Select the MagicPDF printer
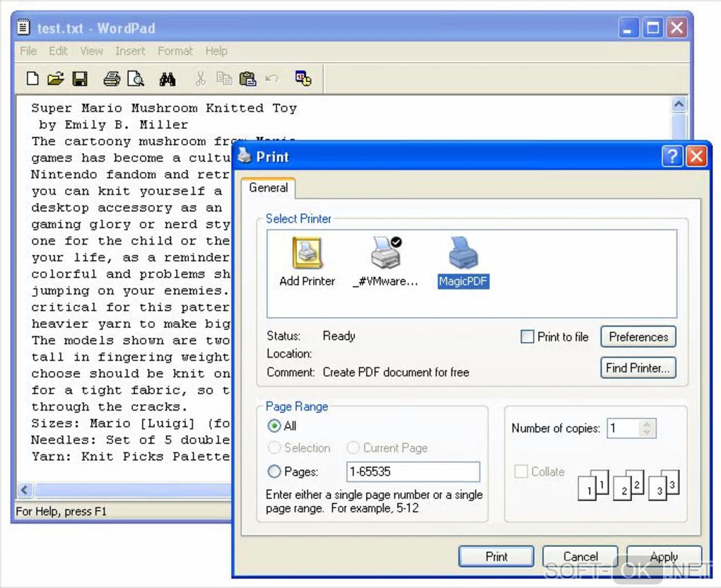 coord(464,262)
